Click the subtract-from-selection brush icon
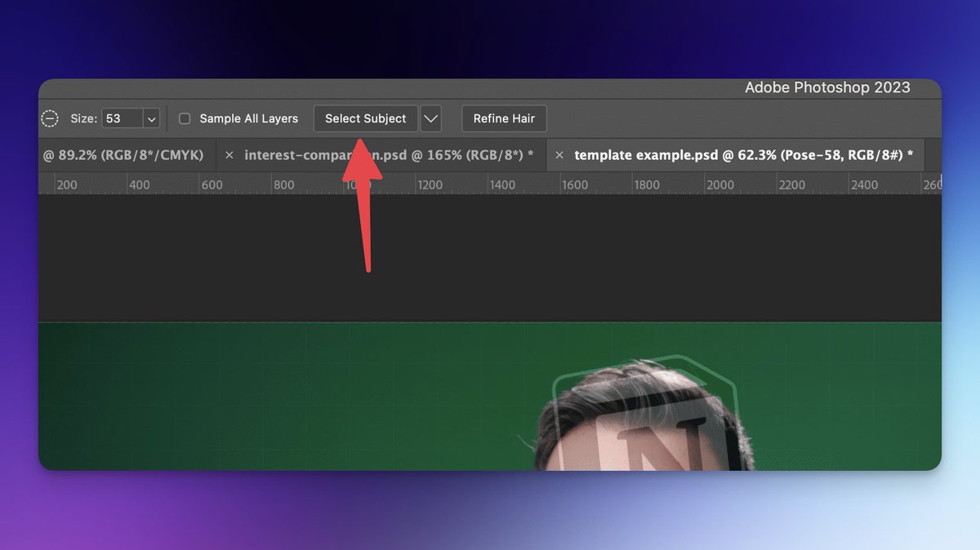 click(x=50, y=118)
